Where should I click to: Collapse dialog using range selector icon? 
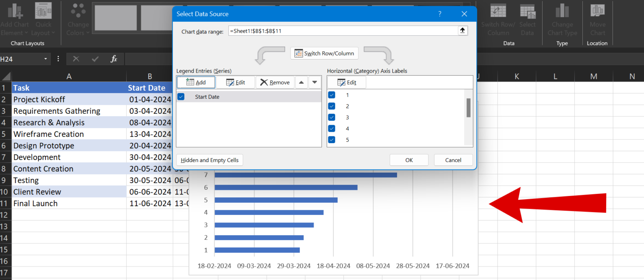pyautogui.click(x=462, y=31)
